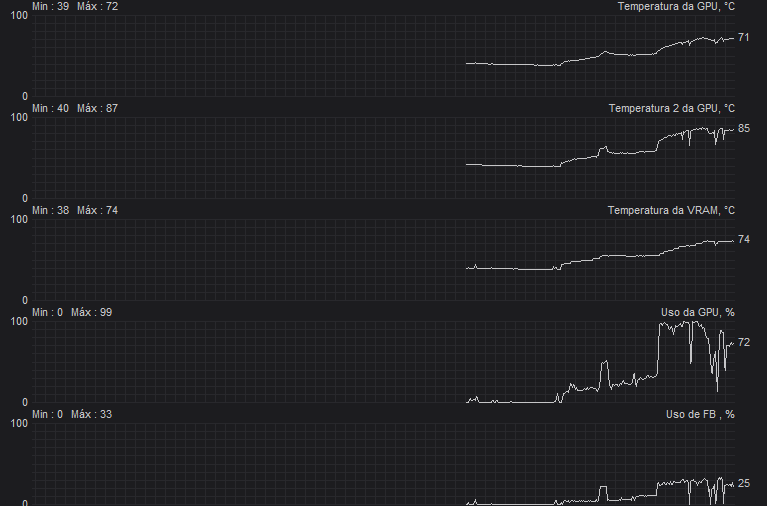Screen dimensions: 768x506
Task: Click the current value 72 beside GPU usage curve
Action: point(744,343)
